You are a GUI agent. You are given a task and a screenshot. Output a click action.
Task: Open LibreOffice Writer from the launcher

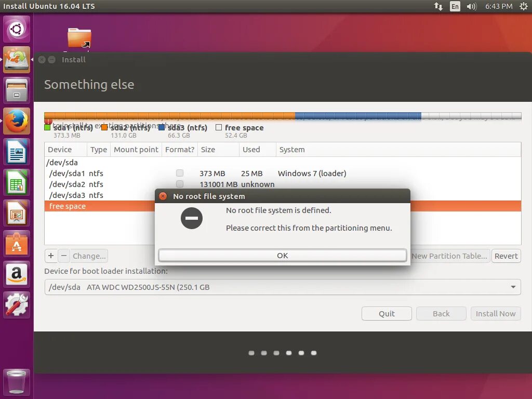point(17,152)
